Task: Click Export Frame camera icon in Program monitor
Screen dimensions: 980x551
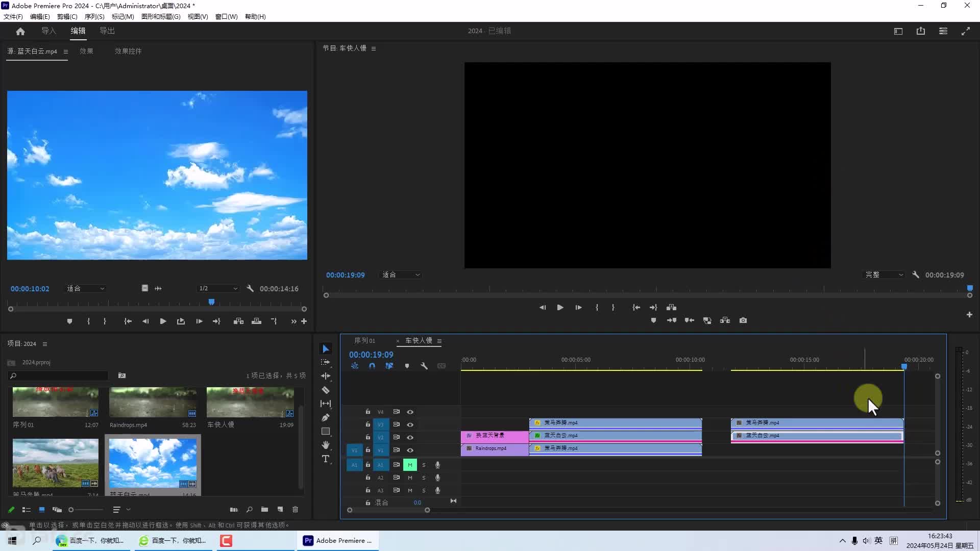Action: tap(743, 320)
